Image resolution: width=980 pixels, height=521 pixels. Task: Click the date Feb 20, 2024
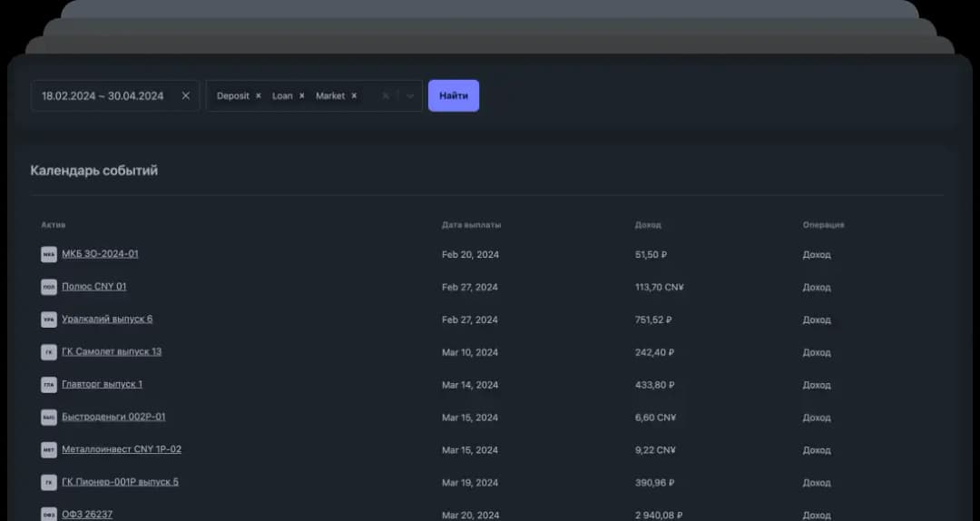click(x=470, y=254)
